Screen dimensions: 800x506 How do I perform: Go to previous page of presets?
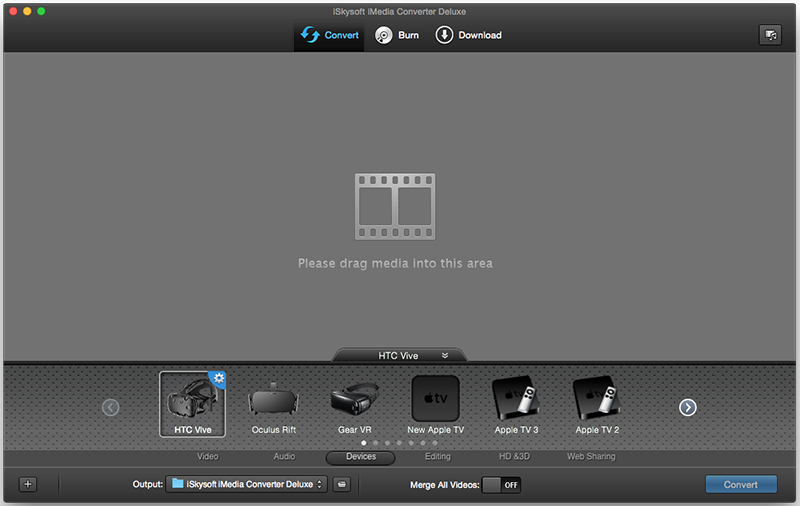coord(110,407)
